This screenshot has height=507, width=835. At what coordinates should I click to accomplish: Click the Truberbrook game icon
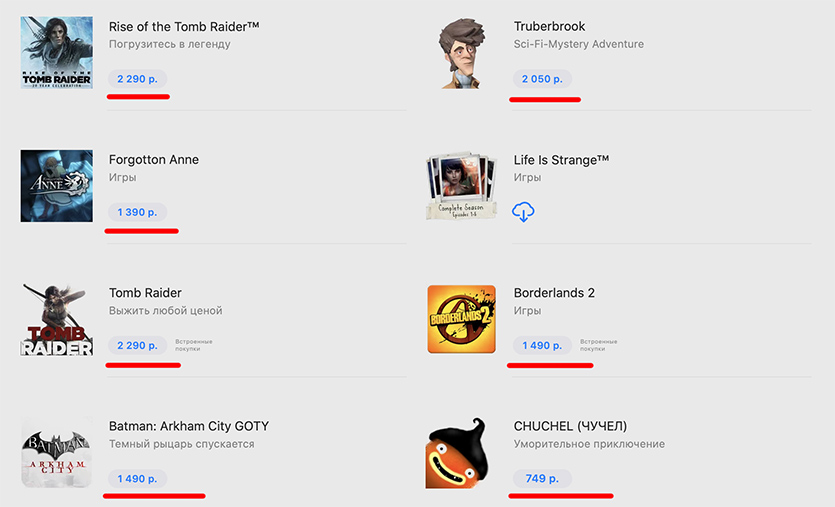[461, 52]
